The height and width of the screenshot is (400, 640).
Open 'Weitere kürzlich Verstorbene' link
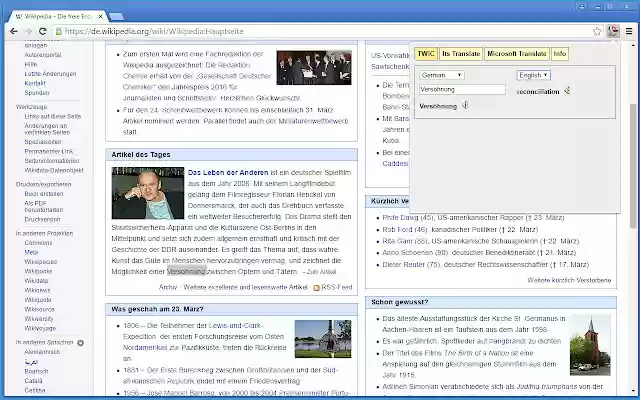point(569,280)
